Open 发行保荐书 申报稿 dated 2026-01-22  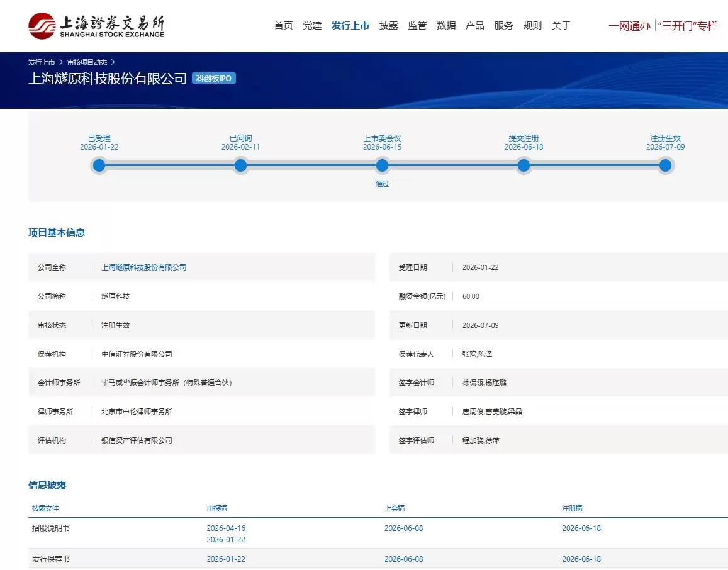(x=226, y=559)
